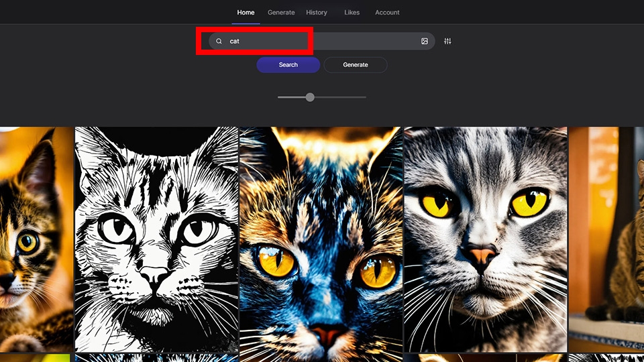Open the History tab
Image resolution: width=644 pixels, height=362 pixels.
pos(316,12)
